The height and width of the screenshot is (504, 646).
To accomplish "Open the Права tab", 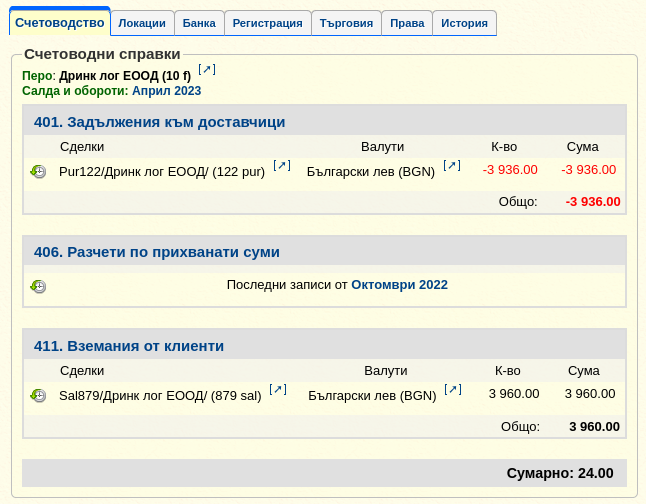I will (x=407, y=23).
